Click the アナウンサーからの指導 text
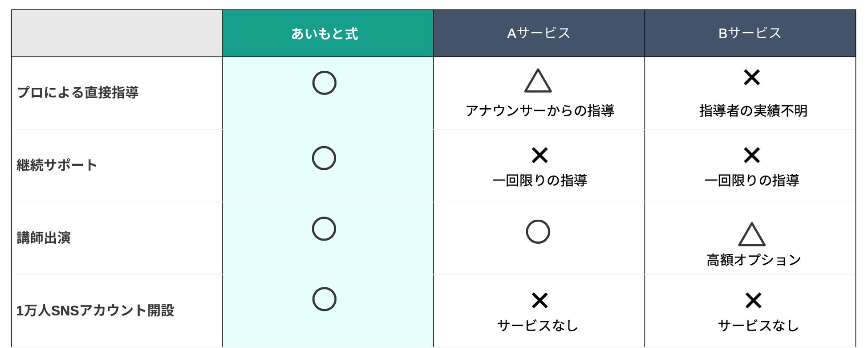Viewport: 868px width, 348px height. (540, 111)
